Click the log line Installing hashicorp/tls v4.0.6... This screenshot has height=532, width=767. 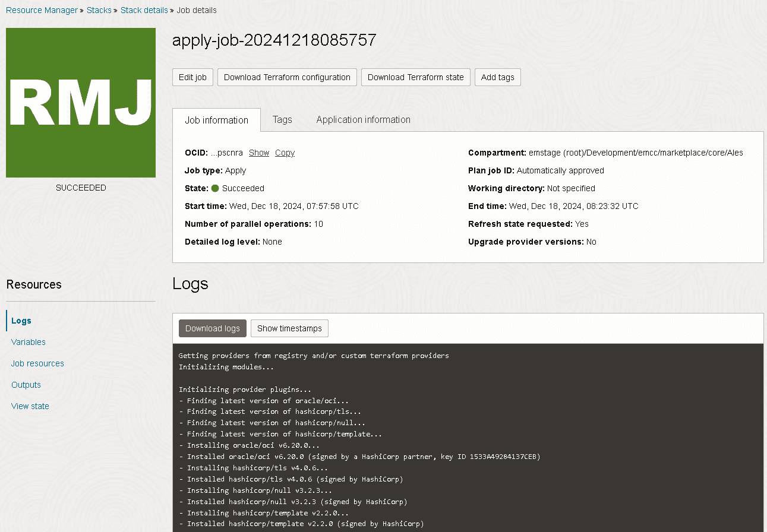pyautogui.click(x=254, y=468)
